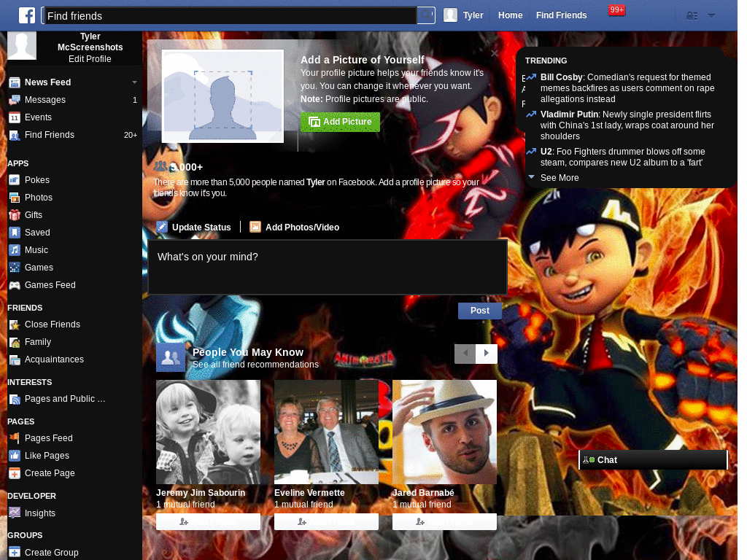Open the privacy shortcuts icon

click(x=692, y=16)
